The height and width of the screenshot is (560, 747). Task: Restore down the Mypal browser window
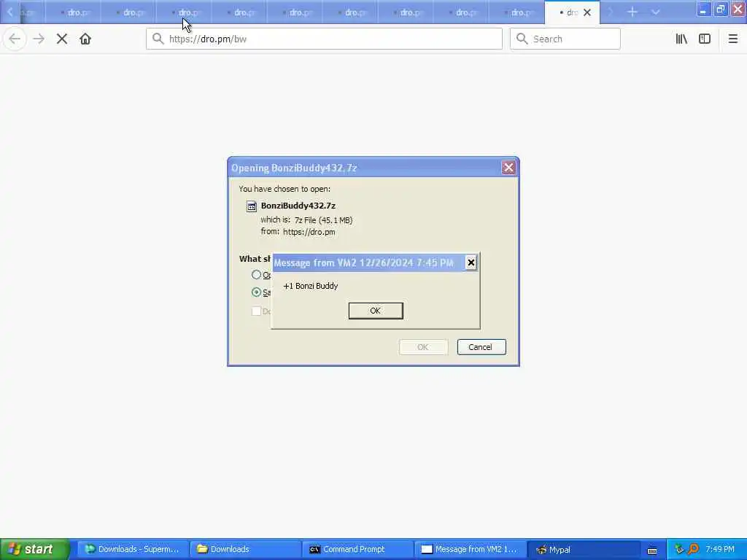(x=721, y=9)
